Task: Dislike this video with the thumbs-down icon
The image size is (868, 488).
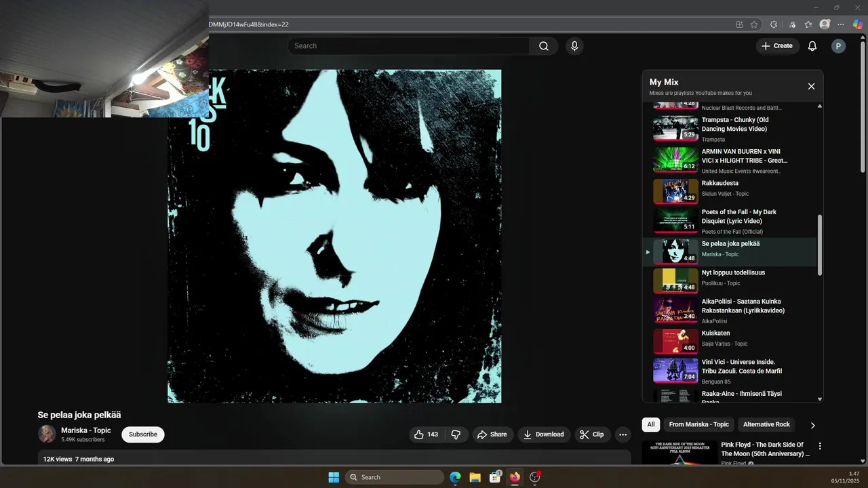Action: point(456,434)
